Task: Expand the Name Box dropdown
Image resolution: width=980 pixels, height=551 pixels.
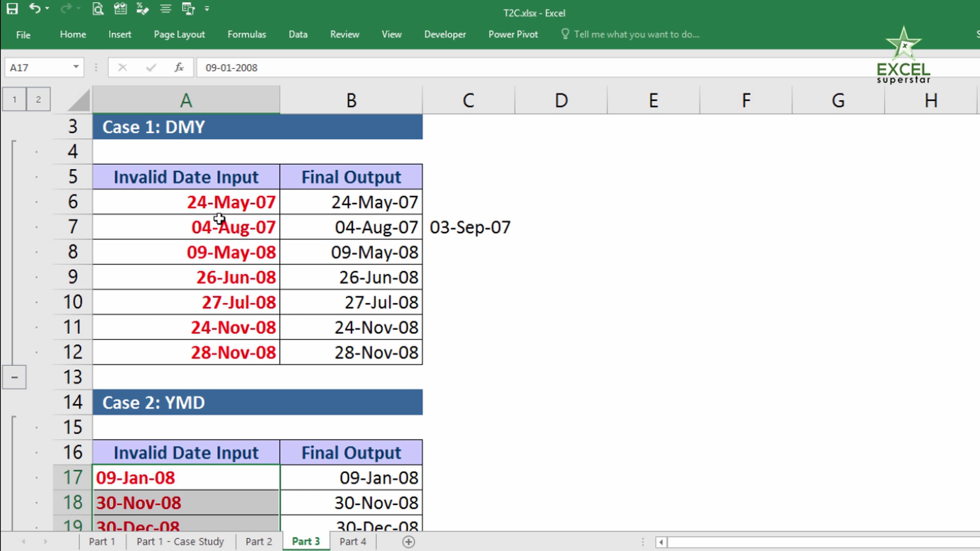Action: [76, 67]
